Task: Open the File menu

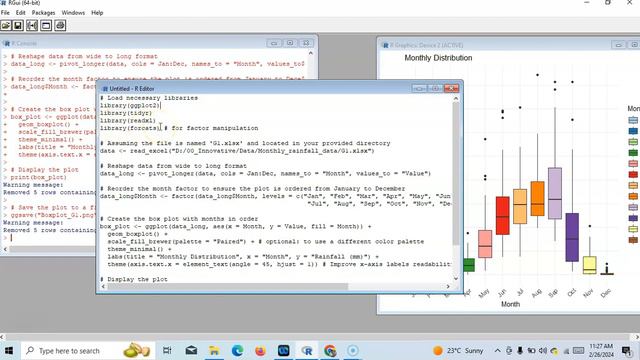Action: (5, 13)
